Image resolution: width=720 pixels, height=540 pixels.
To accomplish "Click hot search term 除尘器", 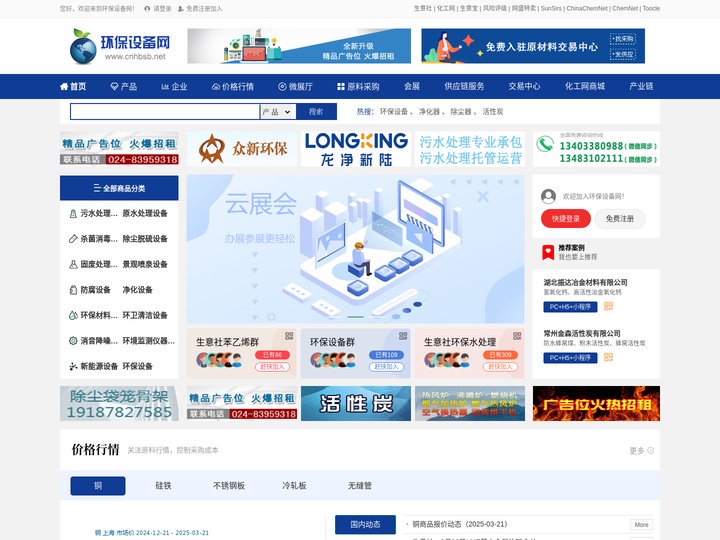I will tap(461, 112).
